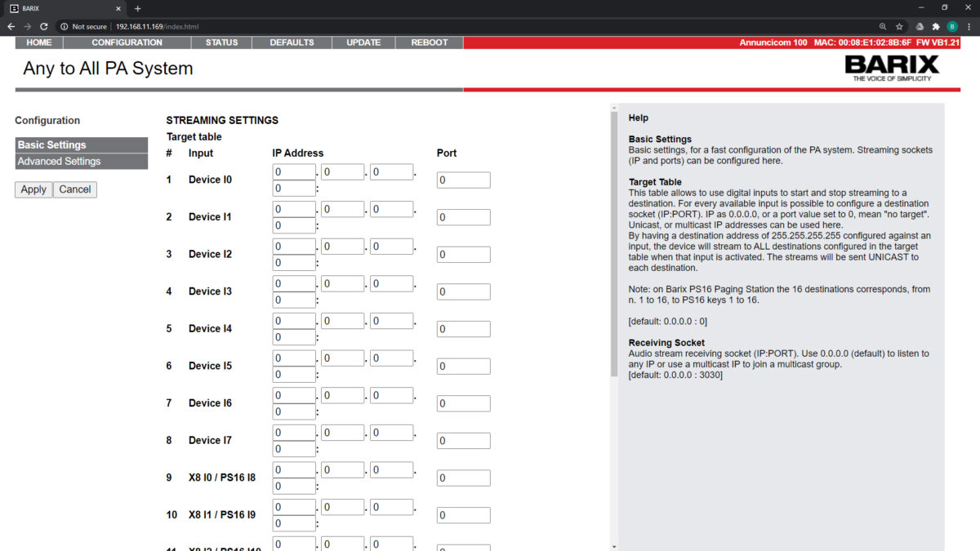Click the site info icon beside Not secure
The width and height of the screenshot is (980, 551).
(x=64, y=27)
